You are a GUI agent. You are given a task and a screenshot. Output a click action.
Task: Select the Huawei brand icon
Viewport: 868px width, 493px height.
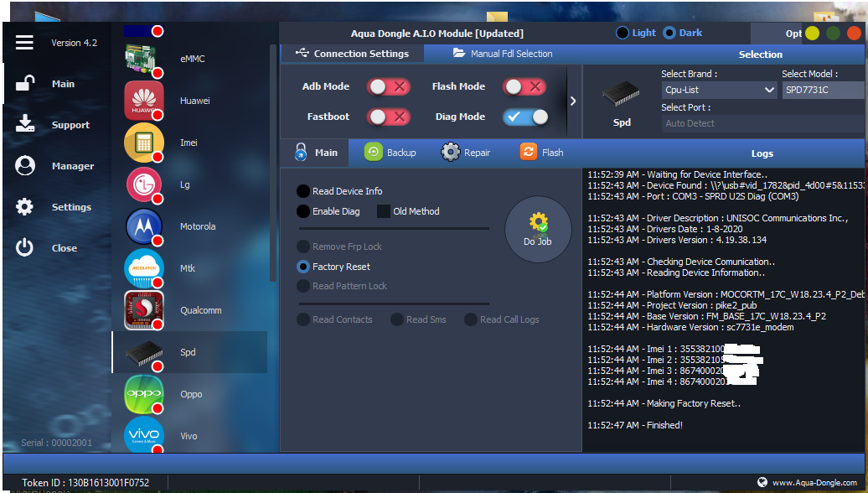pyautogui.click(x=144, y=101)
